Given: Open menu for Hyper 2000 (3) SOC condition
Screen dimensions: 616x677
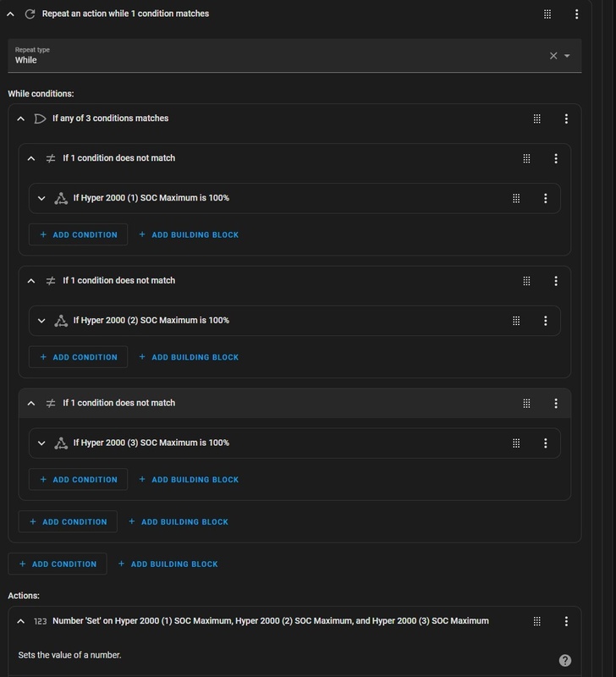Looking at the screenshot, I should click(546, 443).
